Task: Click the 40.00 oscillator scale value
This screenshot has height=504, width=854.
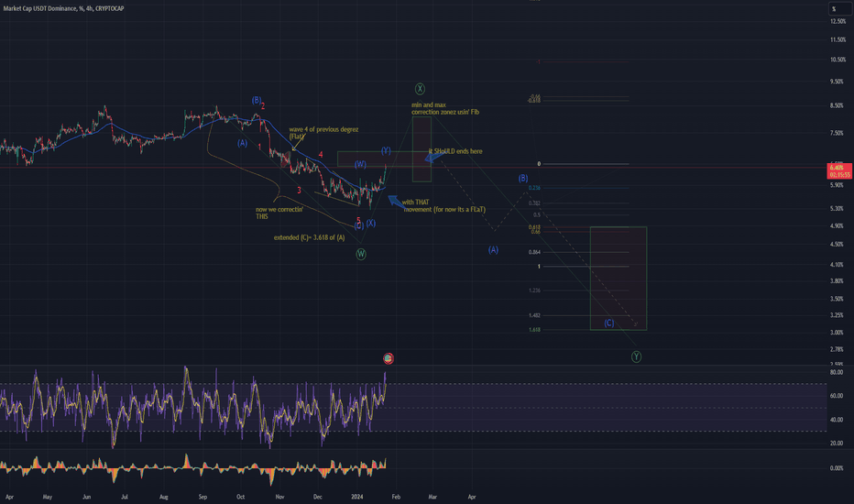Action: (837, 420)
